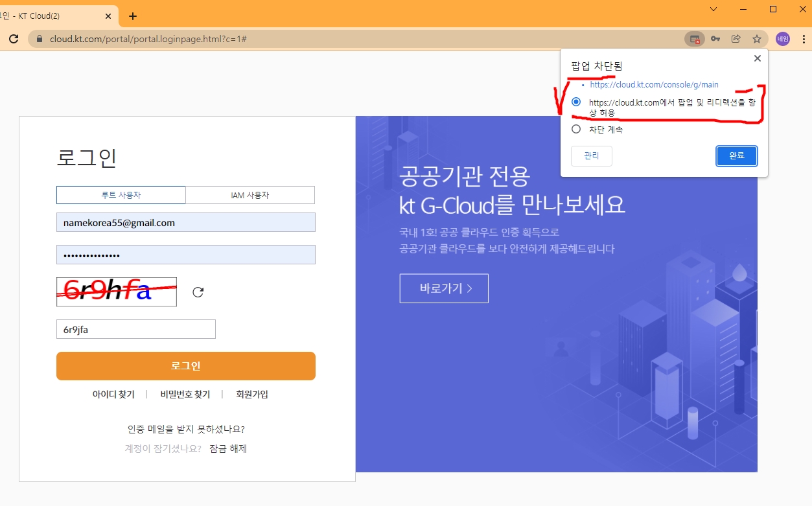Refresh the captcha image

point(198,292)
